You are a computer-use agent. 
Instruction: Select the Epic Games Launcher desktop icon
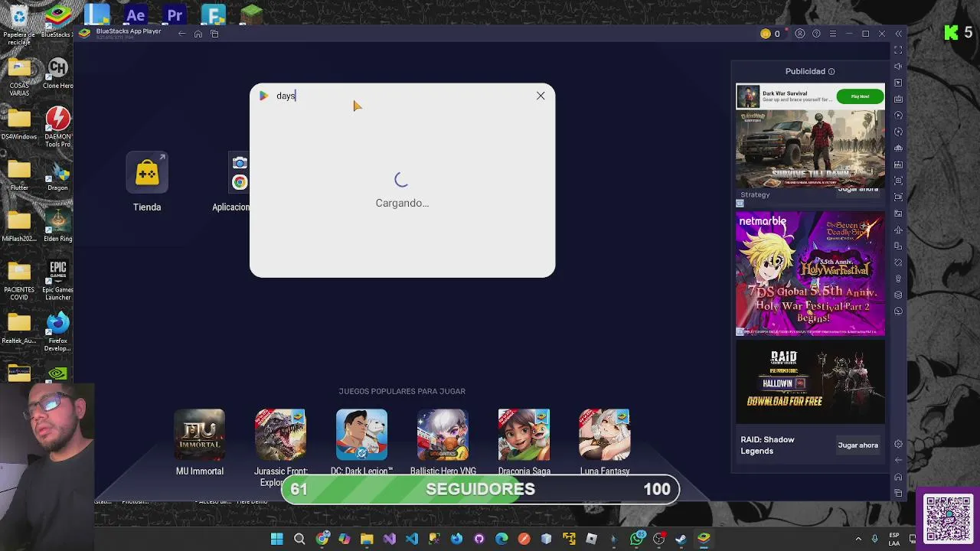(x=57, y=280)
